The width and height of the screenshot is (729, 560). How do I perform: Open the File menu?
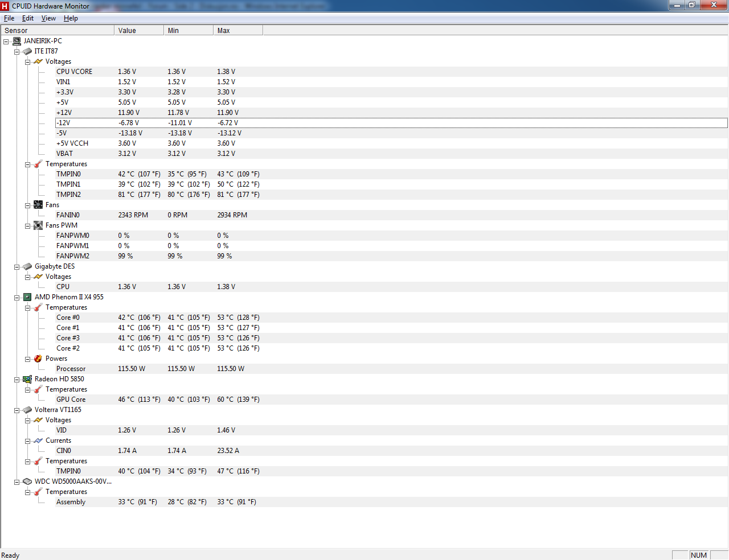(9, 18)
